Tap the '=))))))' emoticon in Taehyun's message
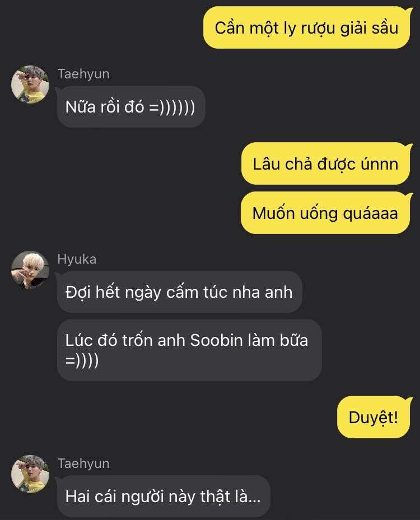Viewport: 420px width, 520px height. pyautogui.click(x=172, y=107)
